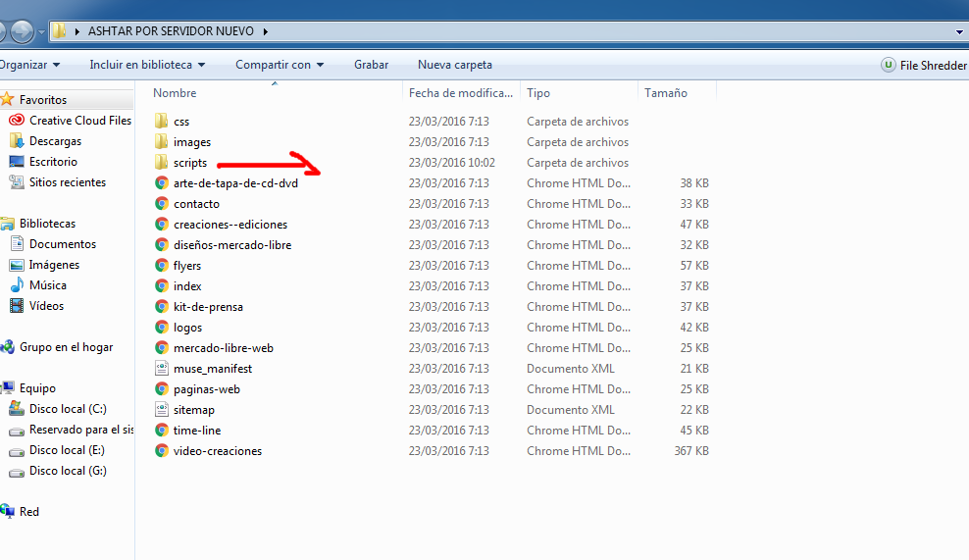Click the Música note icon
The height and width of the screenshot is (560, 969).
tap(17, 285)
